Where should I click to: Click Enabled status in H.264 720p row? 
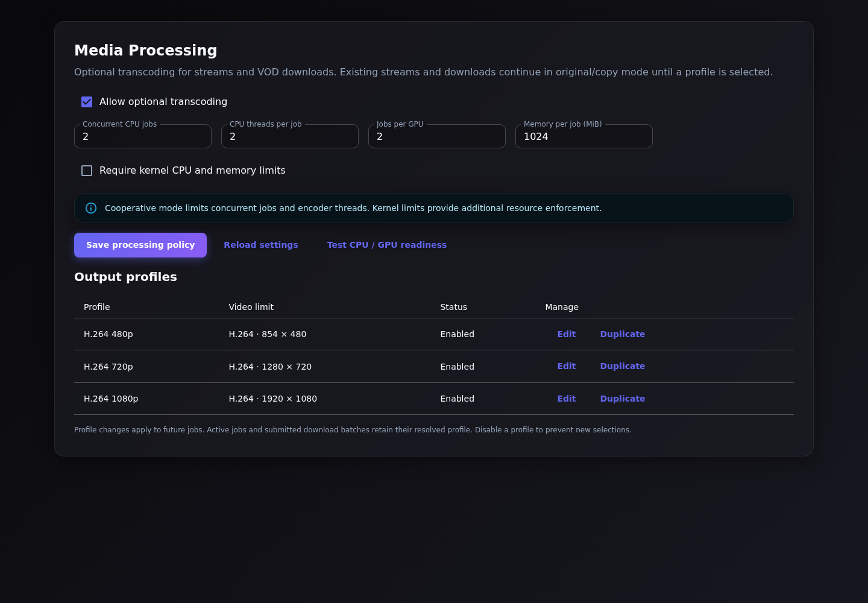(458, 367)
